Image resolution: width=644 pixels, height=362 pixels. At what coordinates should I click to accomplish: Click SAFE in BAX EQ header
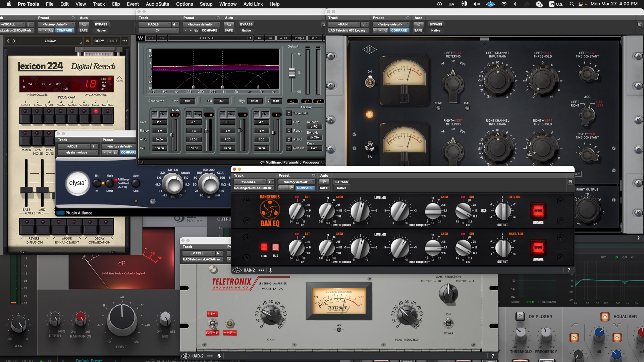(x=324, y=188)
